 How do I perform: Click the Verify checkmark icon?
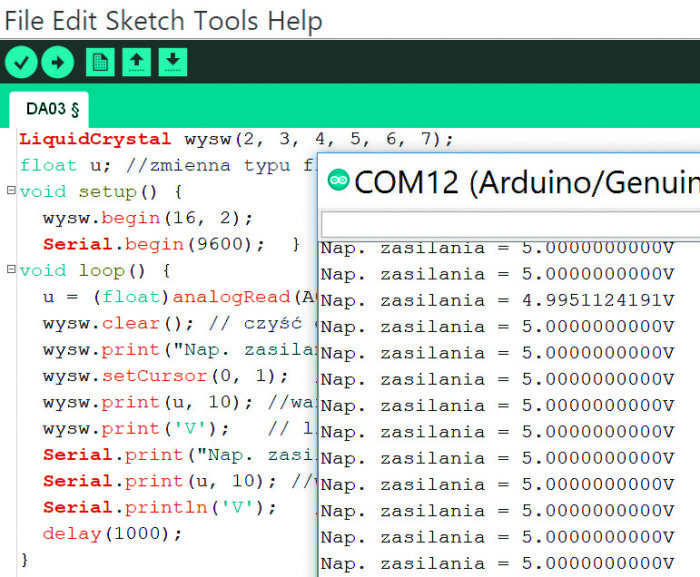20,62
